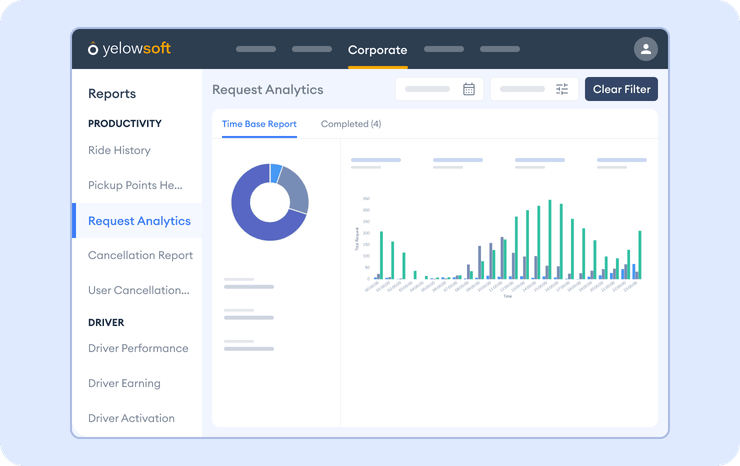
Task: Open Request Analytics in the sidebar
Action: (x=139, y=221)
